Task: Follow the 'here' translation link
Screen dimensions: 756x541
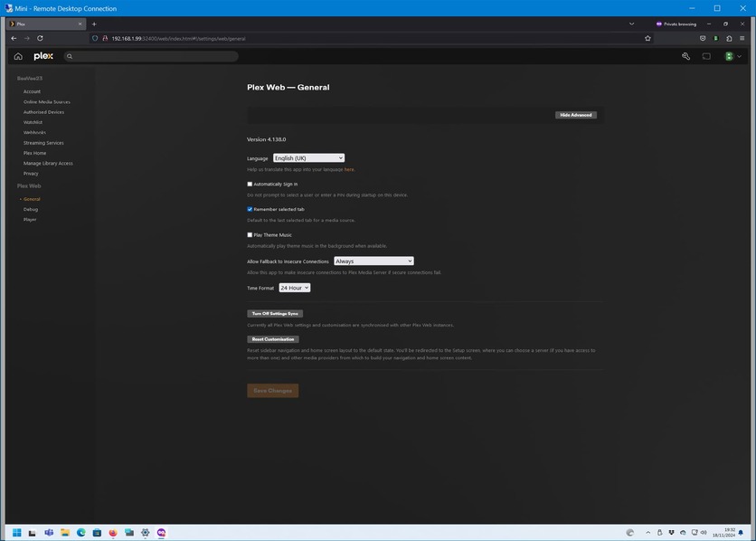Action: coord(348,170)
